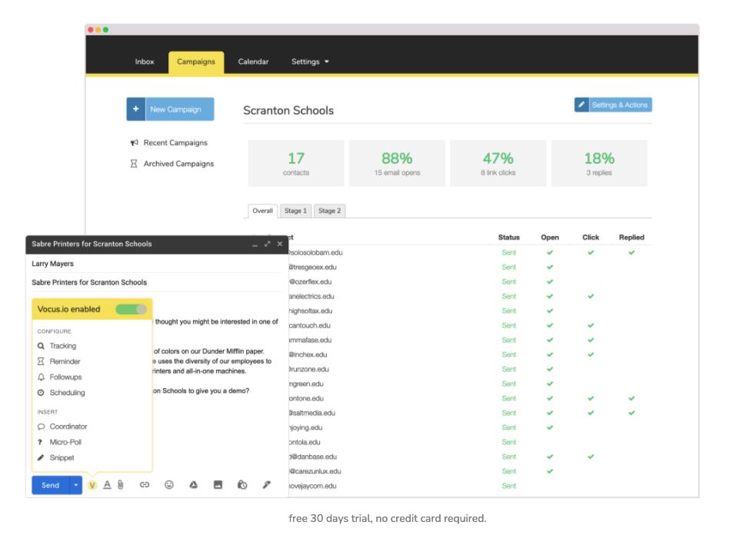The height and width of the screenshot is (545, 756).
Task: Go to the Inbox tab
Action: click(x=145, y=61)
